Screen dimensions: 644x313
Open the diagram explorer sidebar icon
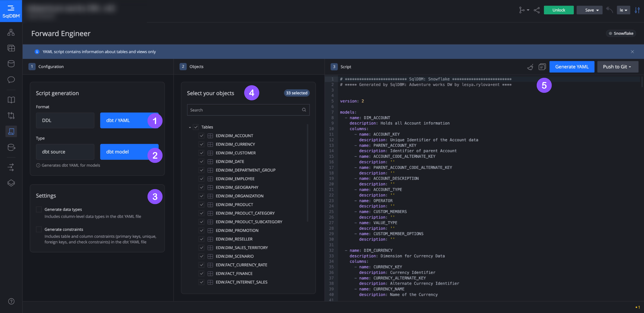click(x=11, y=32)
